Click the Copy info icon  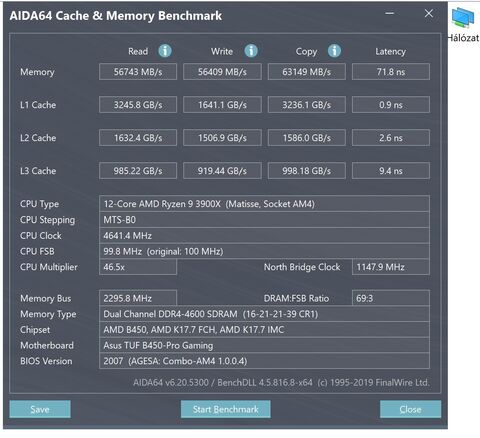pyautogui.click(x=334, y=51)
